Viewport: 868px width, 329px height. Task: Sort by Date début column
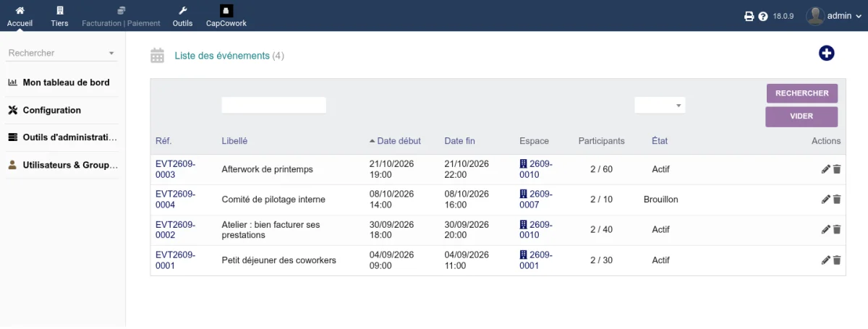point(399,141)
